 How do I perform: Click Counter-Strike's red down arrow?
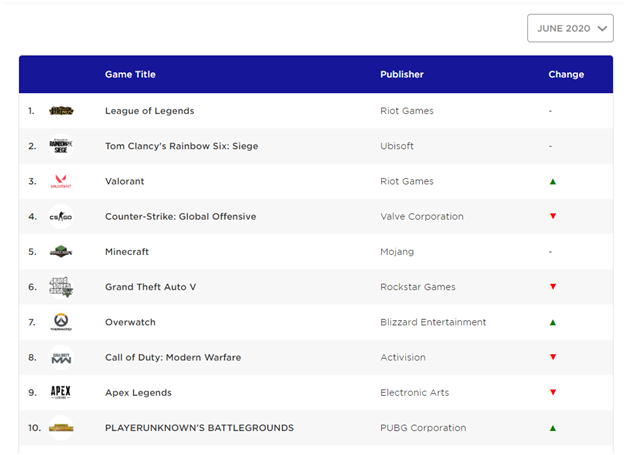pos(553,216)
